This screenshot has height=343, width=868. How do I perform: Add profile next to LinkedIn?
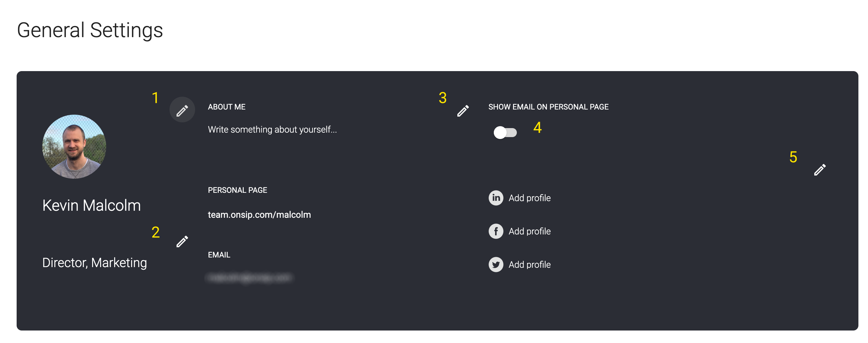coord(529,198)
